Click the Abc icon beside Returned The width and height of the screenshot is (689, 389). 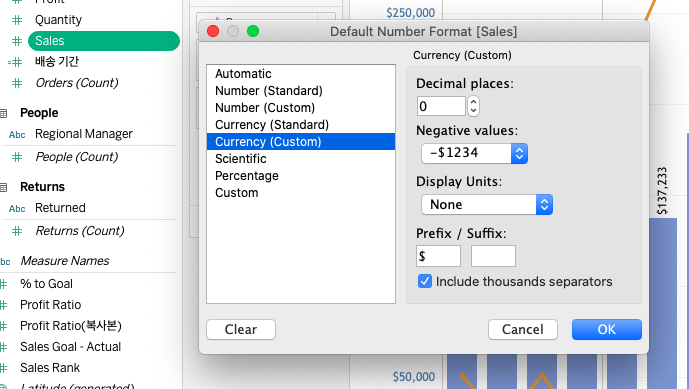(17, 208)
